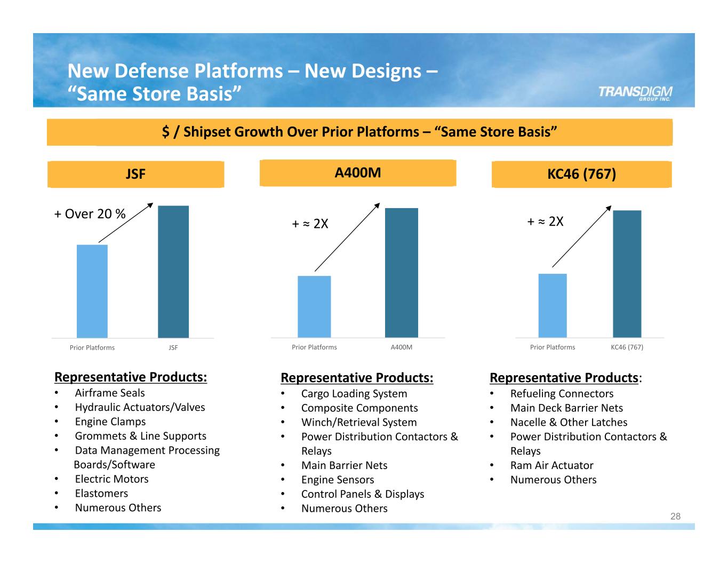Click 'Airframe Seals' bullet text

tap(110, 393)
